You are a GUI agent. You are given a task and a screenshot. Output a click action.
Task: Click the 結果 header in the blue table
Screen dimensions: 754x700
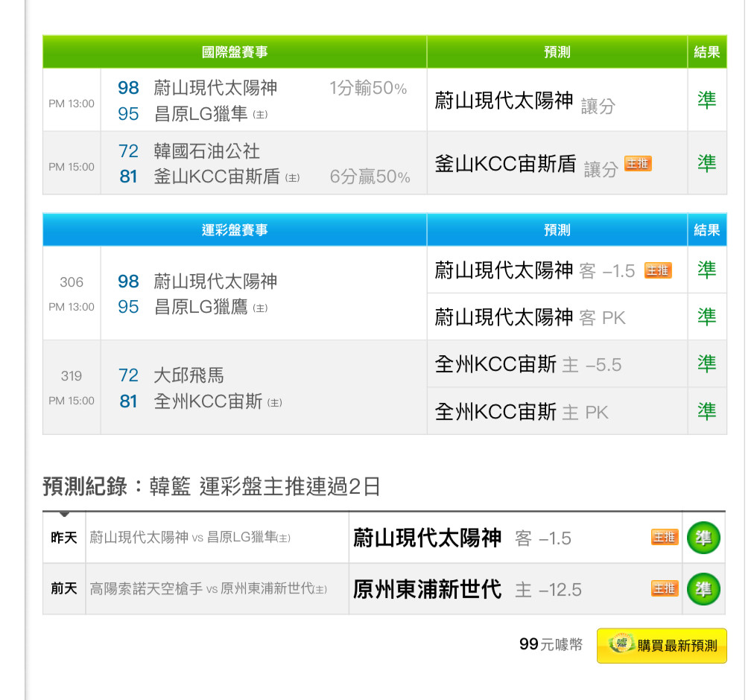click(x=707, y=230)
